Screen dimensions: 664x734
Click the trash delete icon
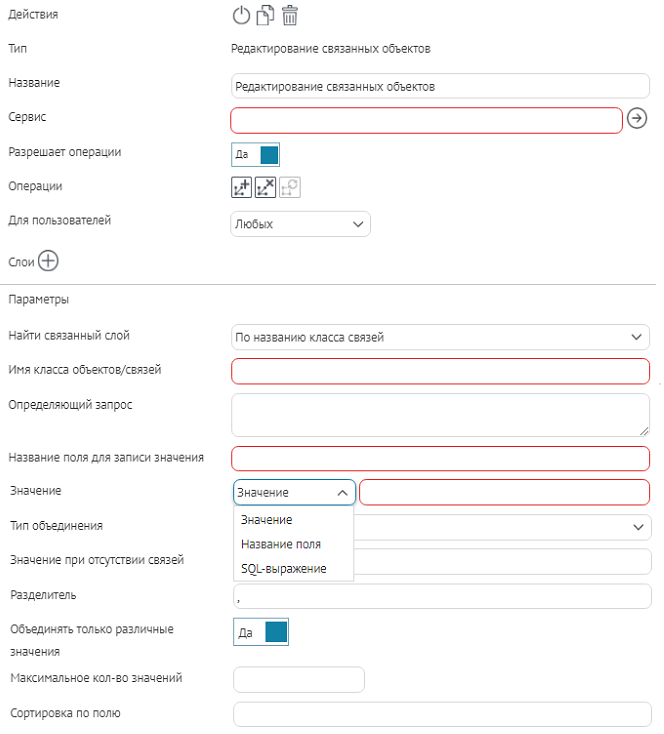(x=290, y=15)
